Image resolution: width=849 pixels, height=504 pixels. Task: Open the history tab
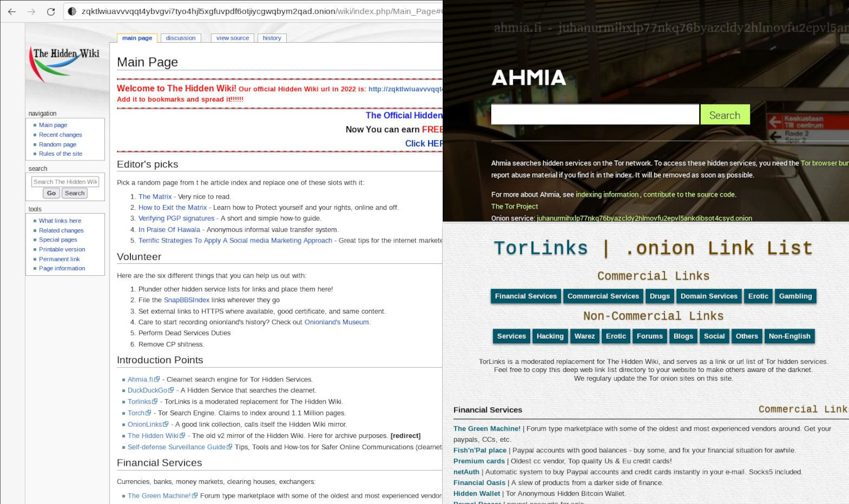pyautogui.click(x=272, y=38)
